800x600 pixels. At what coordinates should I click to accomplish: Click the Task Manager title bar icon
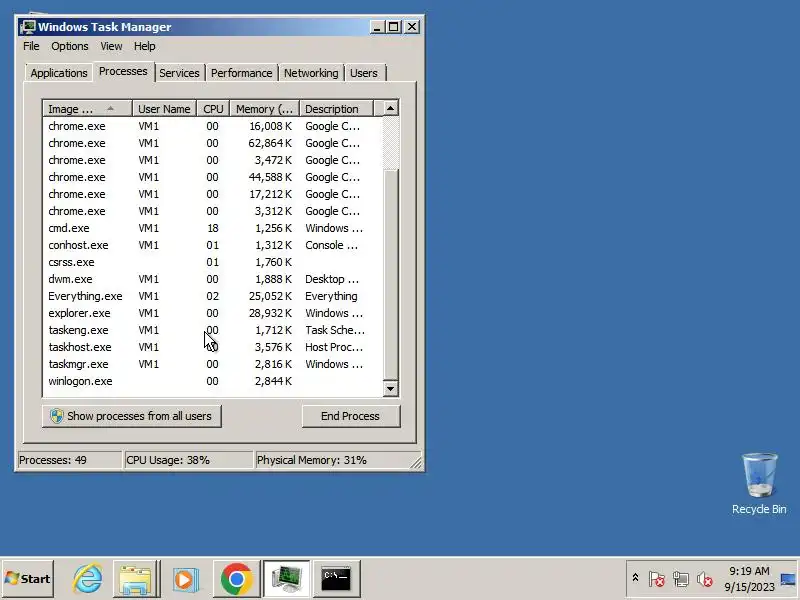point(28,27)
